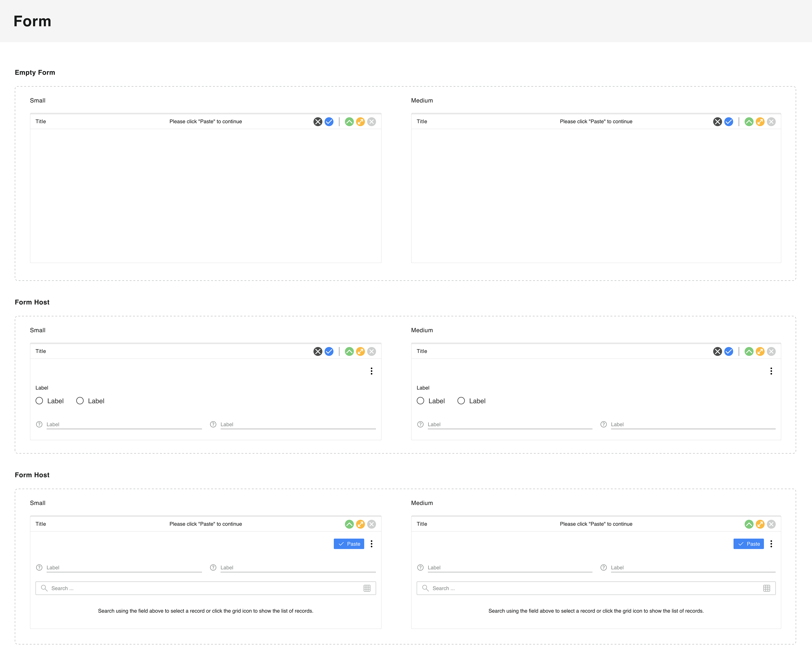Click Paste button in Form Host Small panel

tap(349, 544)
